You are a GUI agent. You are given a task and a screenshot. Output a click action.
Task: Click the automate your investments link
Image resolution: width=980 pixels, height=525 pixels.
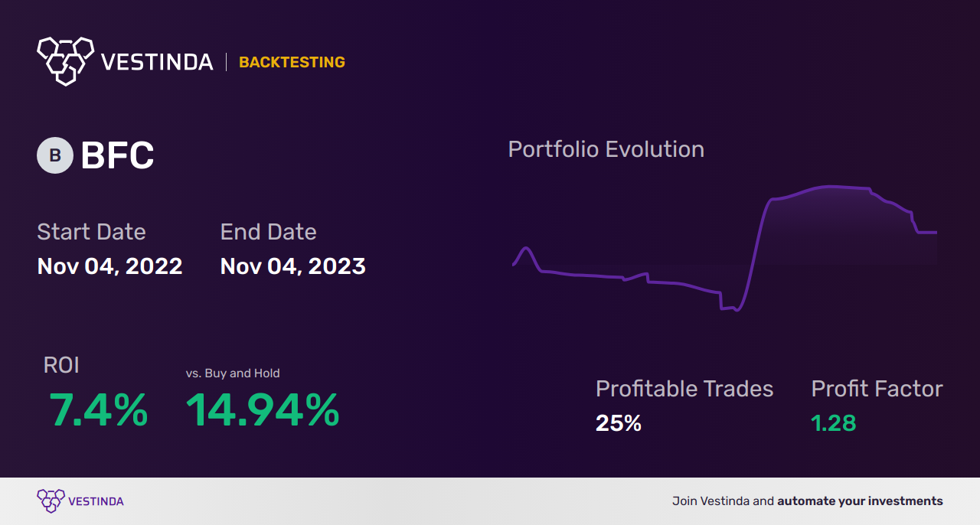(x=860, y=501)
